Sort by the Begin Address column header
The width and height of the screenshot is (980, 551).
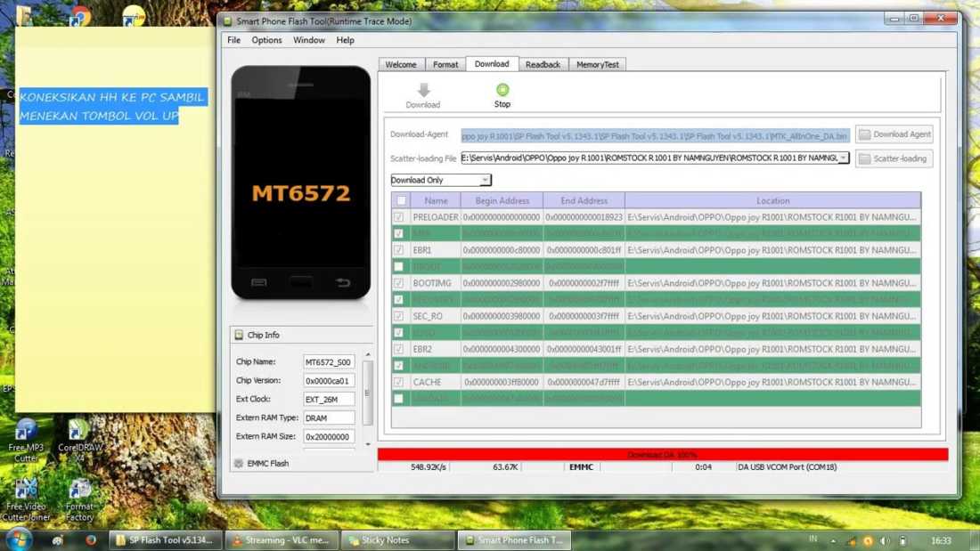[502, 200]
